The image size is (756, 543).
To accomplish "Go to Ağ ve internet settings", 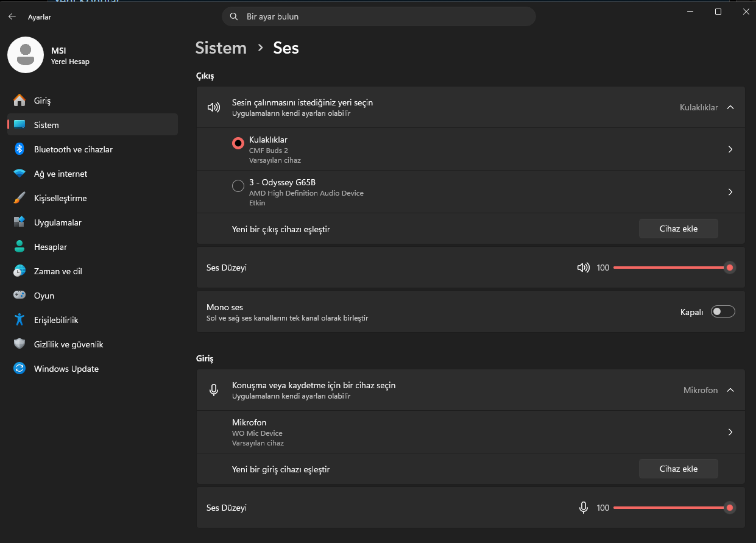I will pos(93,174).
